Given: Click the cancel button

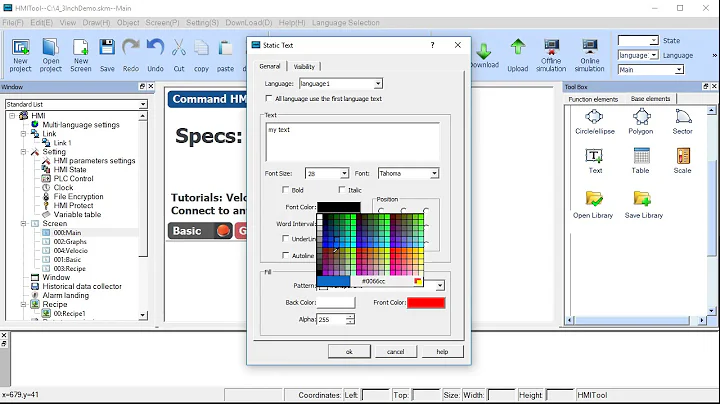Looking at the screenshot, I should click(395, 352).
